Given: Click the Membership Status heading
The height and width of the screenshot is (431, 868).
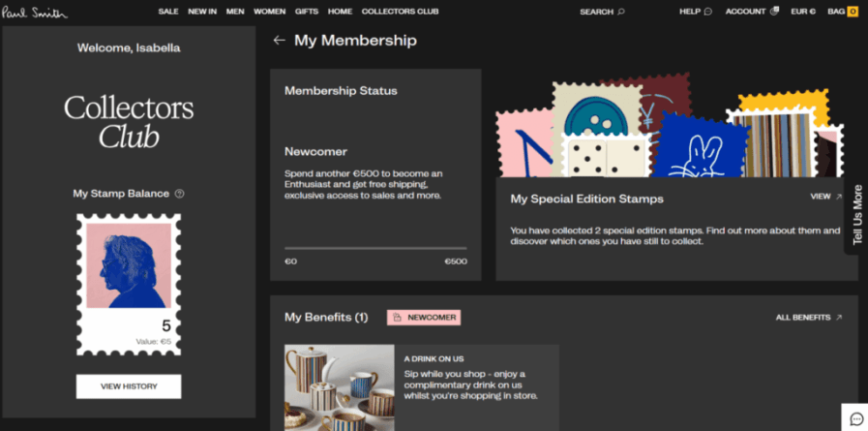Looking at the screenshot, I should coord(341,91).
